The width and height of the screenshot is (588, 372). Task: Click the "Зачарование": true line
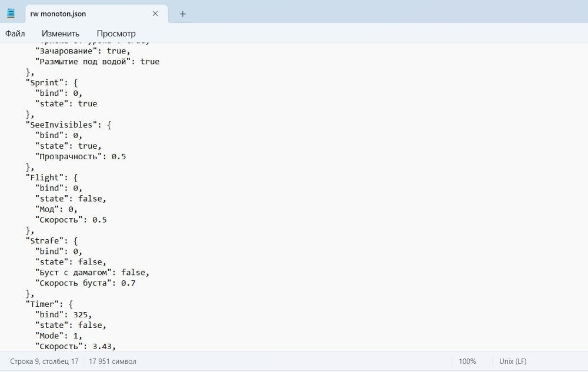(x=82, y=51)
